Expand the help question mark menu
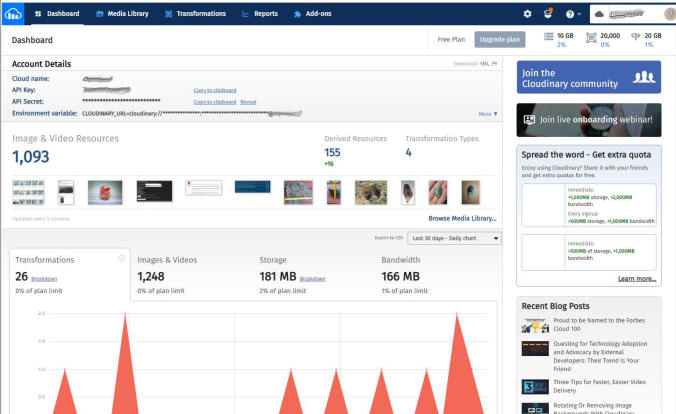676x414 pixels. 573,14
